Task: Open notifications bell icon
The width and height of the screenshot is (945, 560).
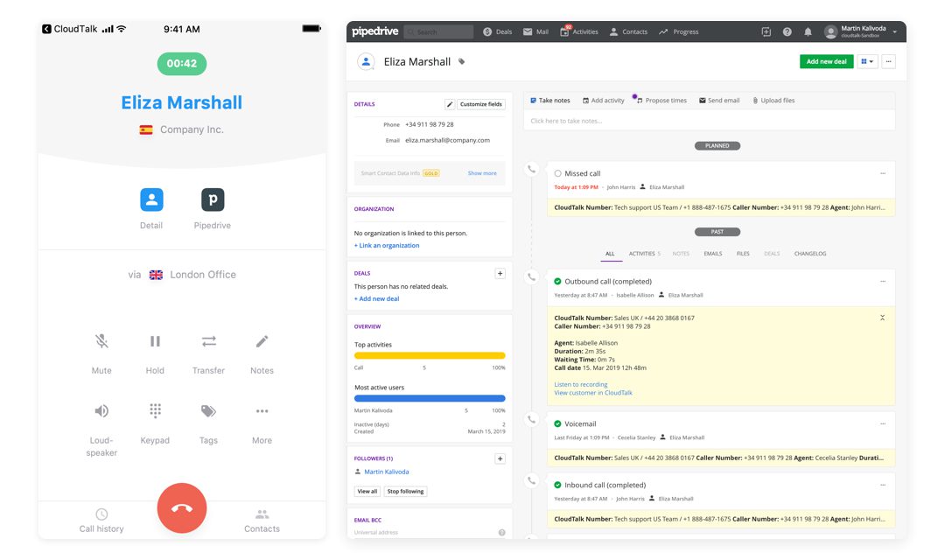Action: (808, 32)
